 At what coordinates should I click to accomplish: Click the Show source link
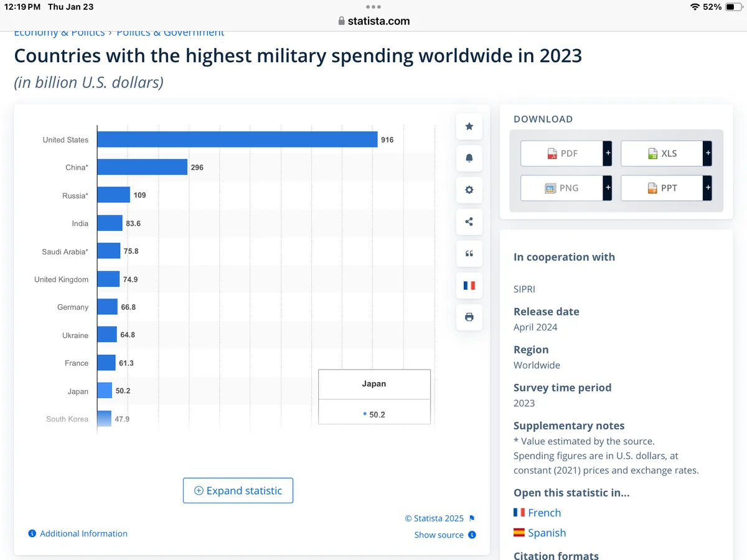point(439,534)
